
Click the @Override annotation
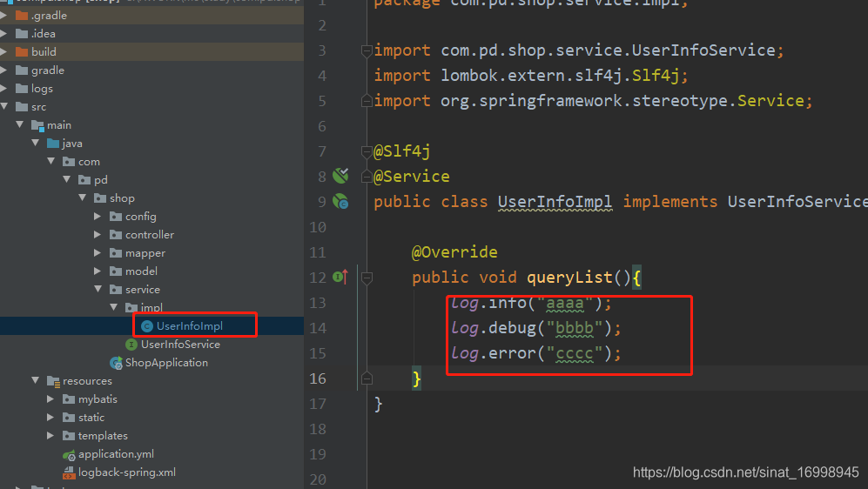click(454, 252)
